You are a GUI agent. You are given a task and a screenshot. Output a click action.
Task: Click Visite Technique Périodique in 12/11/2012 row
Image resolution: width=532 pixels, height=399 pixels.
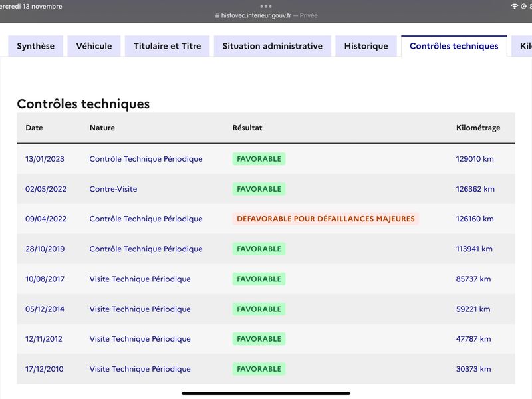click(x=140, y=339)
